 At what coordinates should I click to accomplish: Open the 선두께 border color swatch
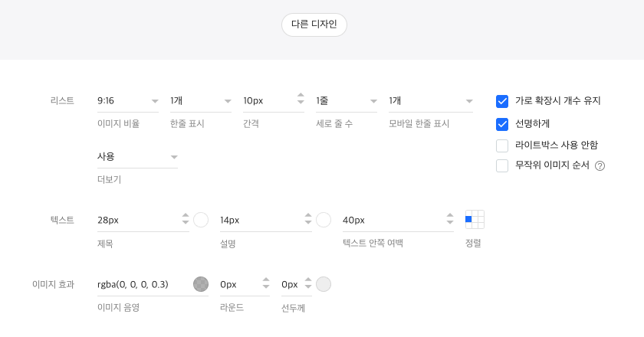[324, 284]
